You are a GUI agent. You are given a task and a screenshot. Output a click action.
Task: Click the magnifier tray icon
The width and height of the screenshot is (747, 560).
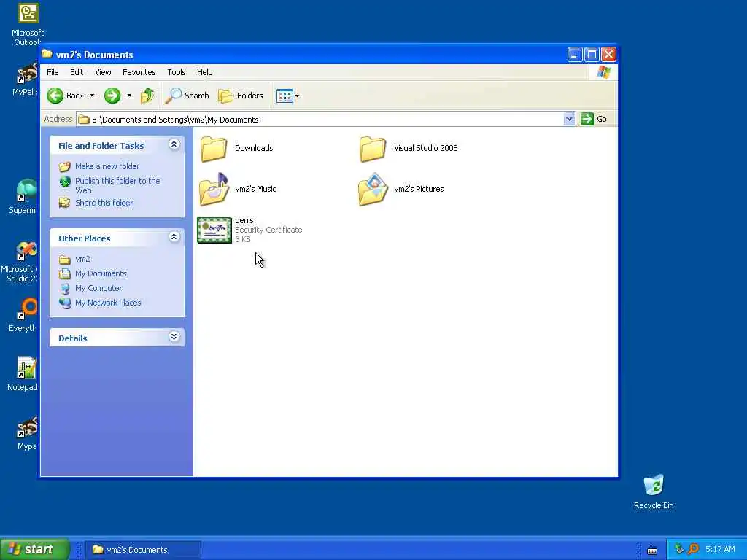pyautogui.click(x=693, y=550)
